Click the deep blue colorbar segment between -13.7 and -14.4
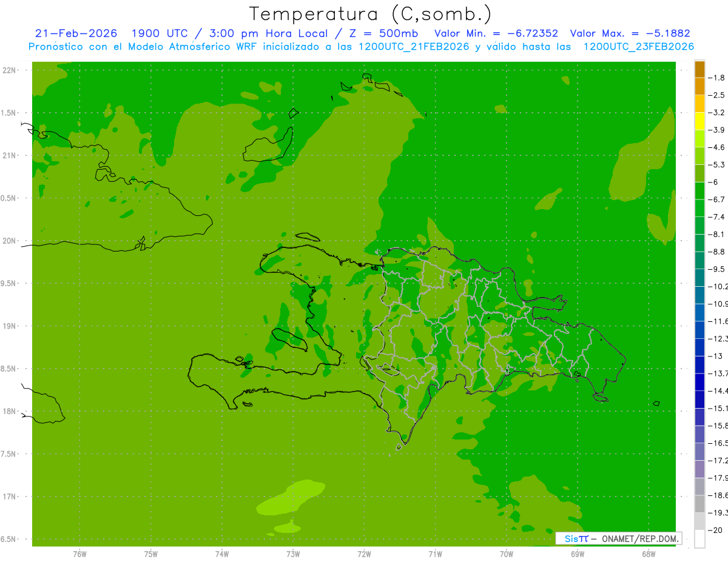The width and height of the screenshot is (728, 562). 699,382
